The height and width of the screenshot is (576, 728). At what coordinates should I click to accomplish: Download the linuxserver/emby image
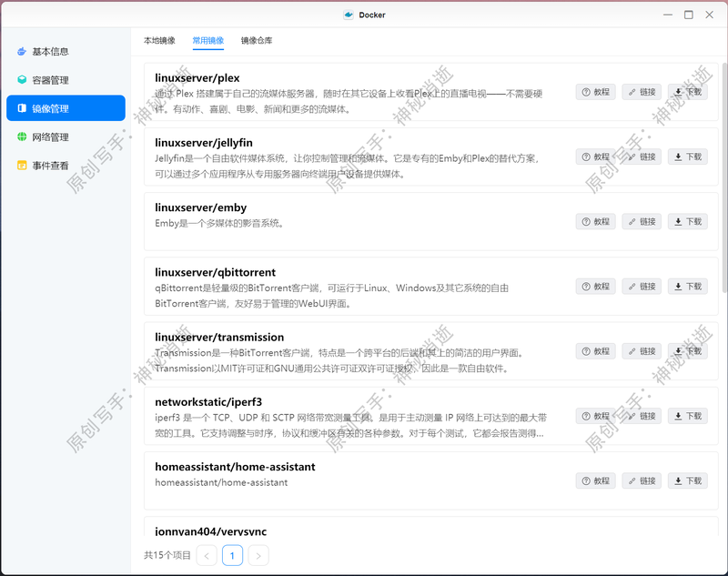(x=688, y=221)
